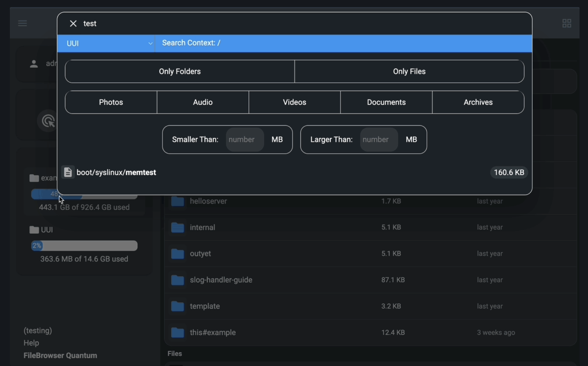Open the boot/syslinux/memtest search result
The width and height of the screenshot is (588, 366).
(294, 172)
